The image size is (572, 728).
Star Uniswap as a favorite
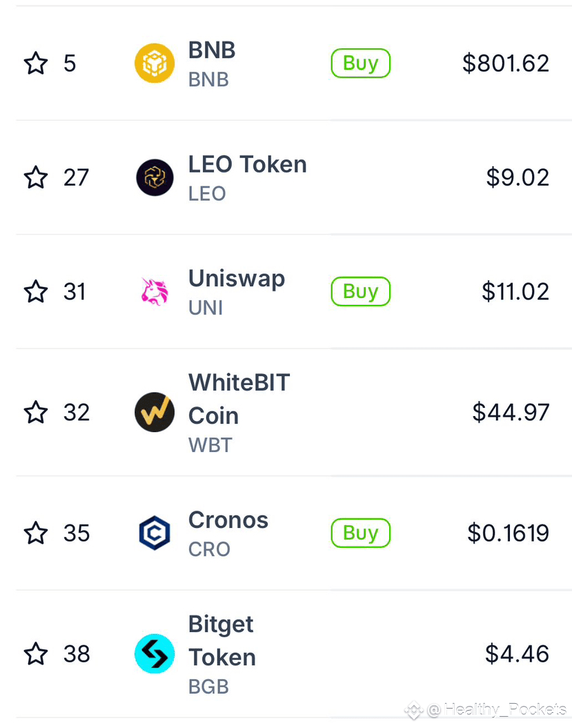point(36,291)
